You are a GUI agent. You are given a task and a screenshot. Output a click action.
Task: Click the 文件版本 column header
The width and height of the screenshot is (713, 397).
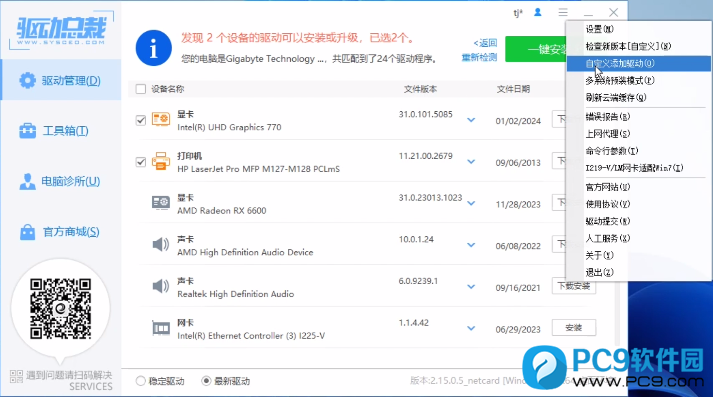(420, 89)
